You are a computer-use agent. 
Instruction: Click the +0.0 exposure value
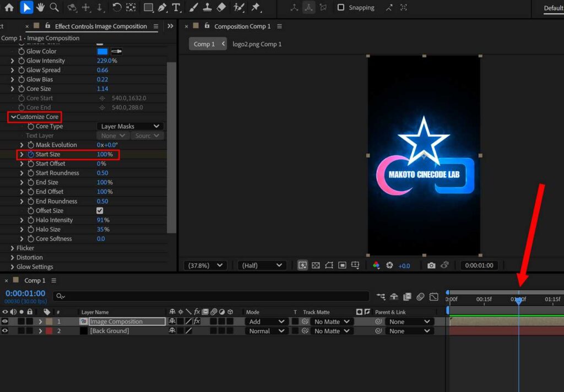404,266
